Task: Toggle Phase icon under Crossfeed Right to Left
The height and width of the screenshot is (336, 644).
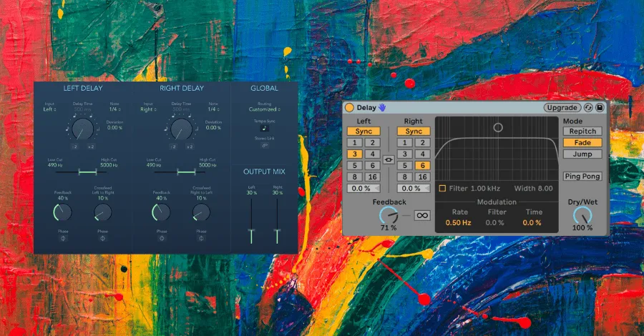Action: click(x=201, y=238)
